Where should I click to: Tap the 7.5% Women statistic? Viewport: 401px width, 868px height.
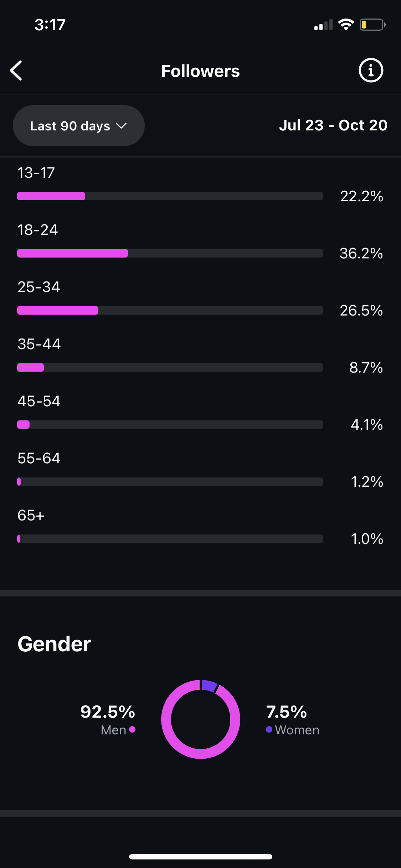coord(287,712)
